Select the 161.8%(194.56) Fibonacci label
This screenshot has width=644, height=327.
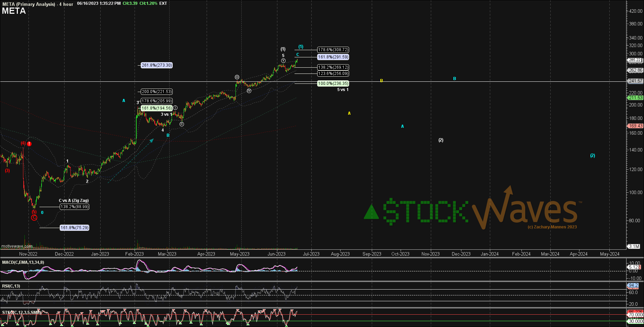157,108
